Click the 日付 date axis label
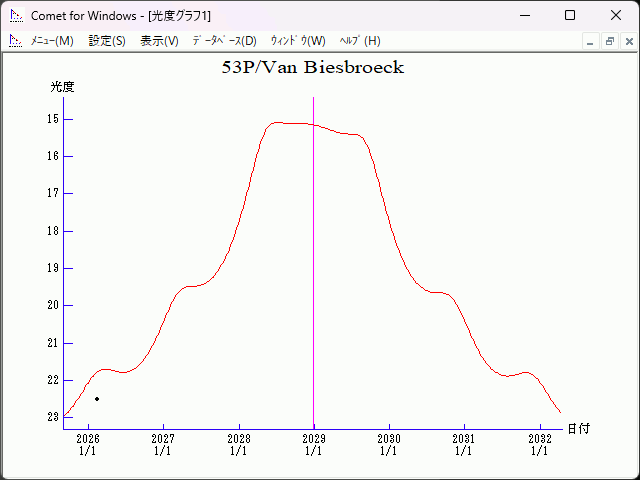The width and height of the screenshot is (640, 480). click(578, 429)
